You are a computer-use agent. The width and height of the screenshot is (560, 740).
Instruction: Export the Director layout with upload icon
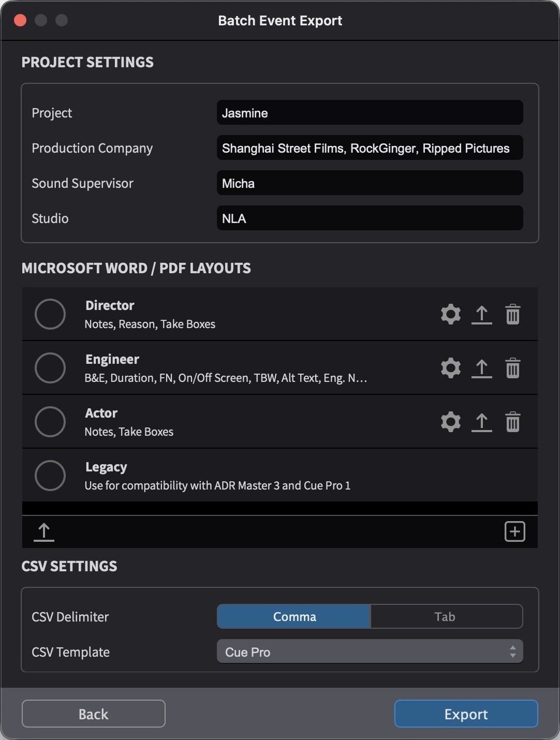481,315
